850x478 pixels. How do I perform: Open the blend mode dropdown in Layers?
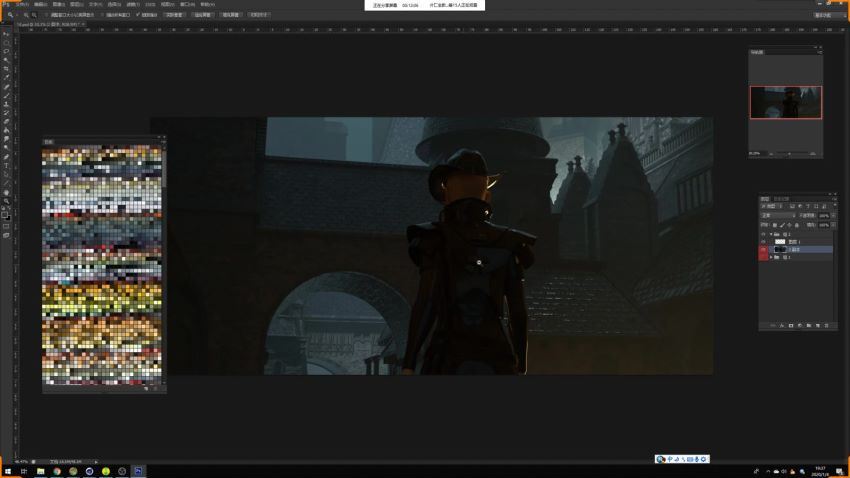click(778, 216)
